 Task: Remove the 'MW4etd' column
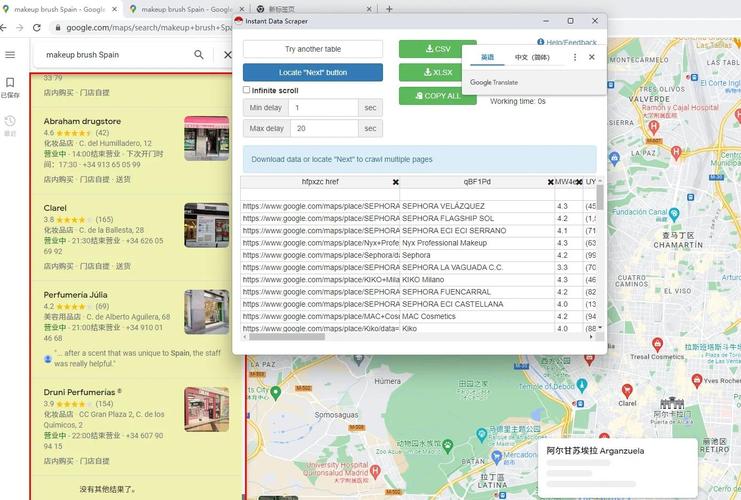tap(579, 182)
